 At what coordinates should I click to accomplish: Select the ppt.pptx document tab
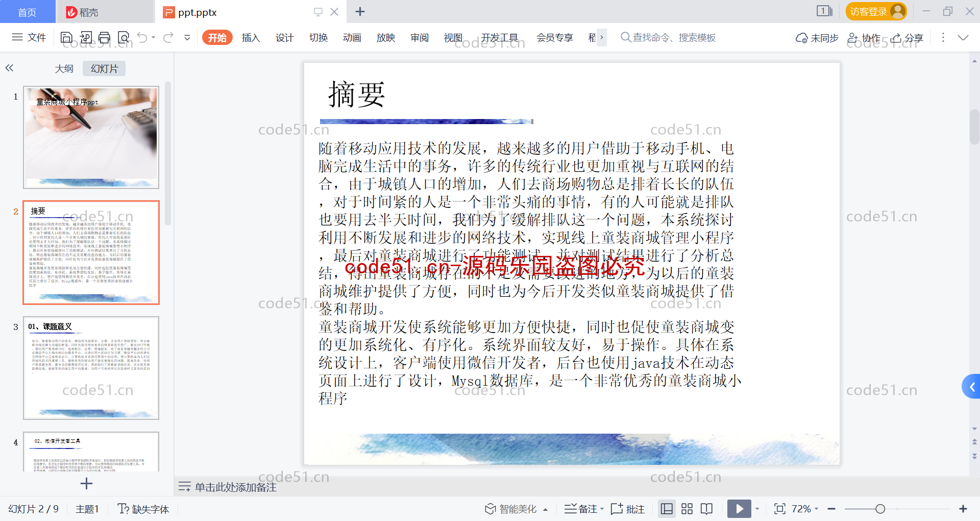(x=198, y=12)
